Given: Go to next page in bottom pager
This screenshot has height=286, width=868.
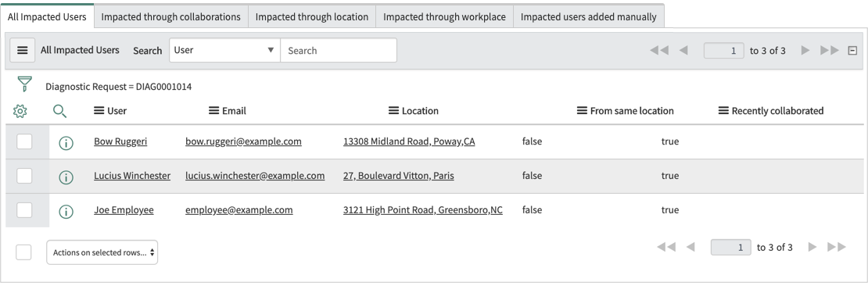Looking at the screenshot, I should point(812,247).
